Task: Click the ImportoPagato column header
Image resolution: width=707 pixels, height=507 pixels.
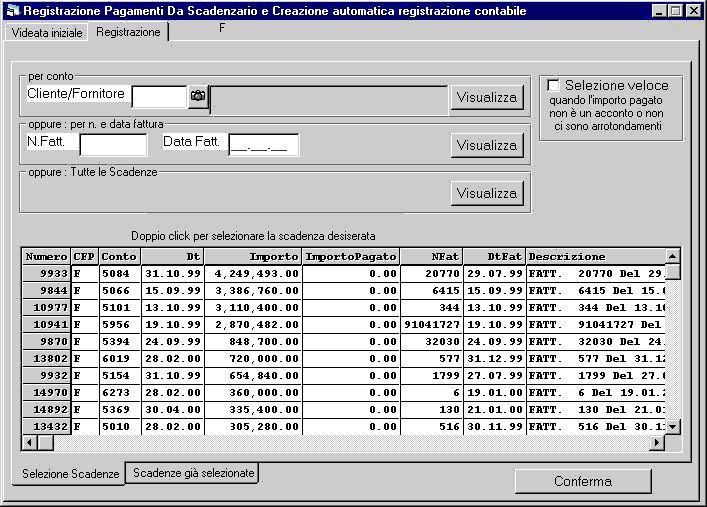Action: [351, 257]
